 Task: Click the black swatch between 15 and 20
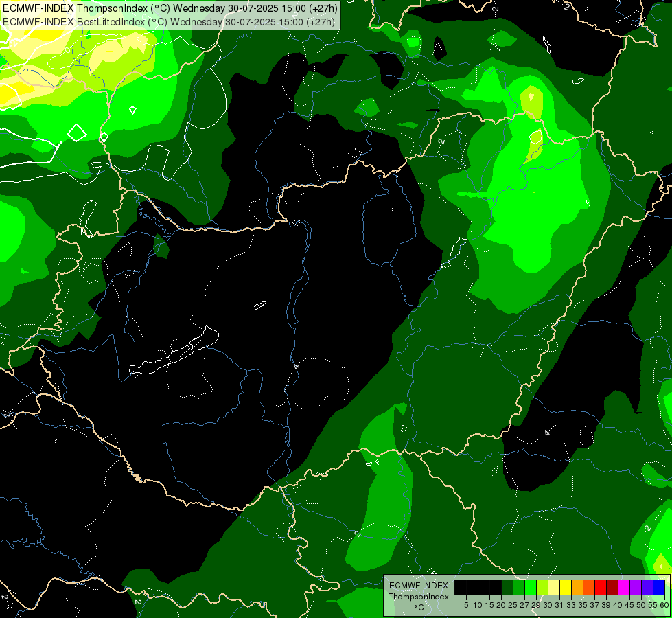click(x=496, y=587)
